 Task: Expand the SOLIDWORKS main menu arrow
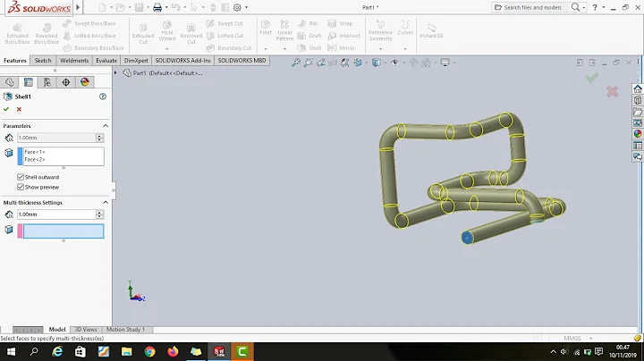(78, 7)
